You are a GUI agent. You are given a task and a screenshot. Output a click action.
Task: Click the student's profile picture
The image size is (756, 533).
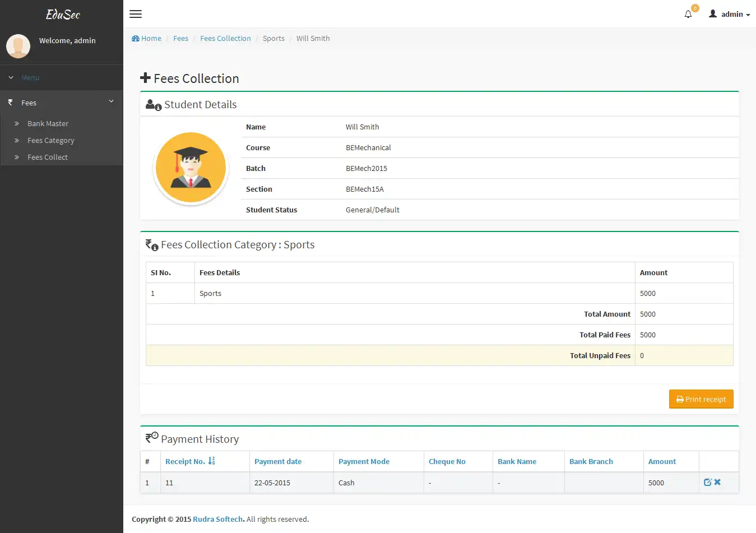pyautogui.click(x=191, y=167)
